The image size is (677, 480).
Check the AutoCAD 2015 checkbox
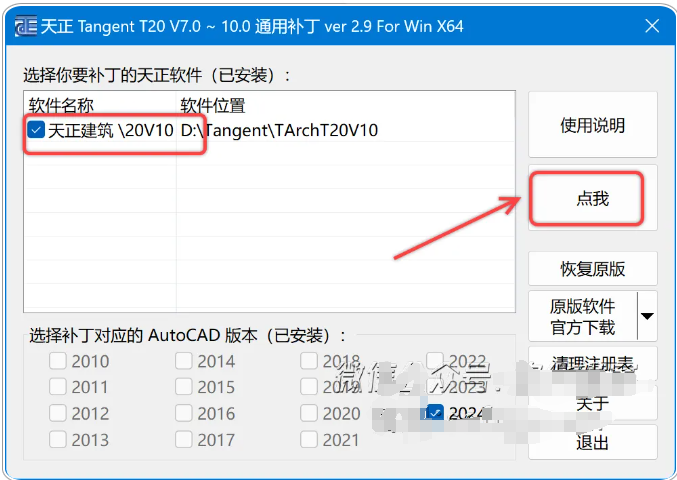(x=183, y=387)
